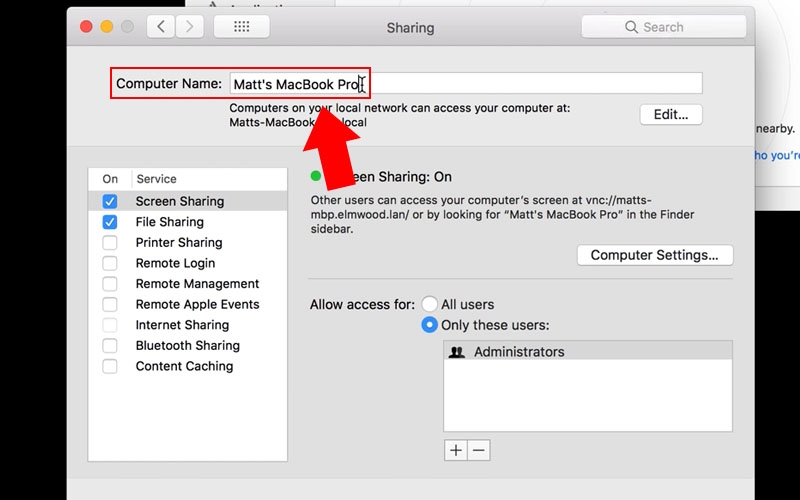800x500 pixels.
Task: Toggle the Internet Sharing checkbox
Action: coord(110,325)
